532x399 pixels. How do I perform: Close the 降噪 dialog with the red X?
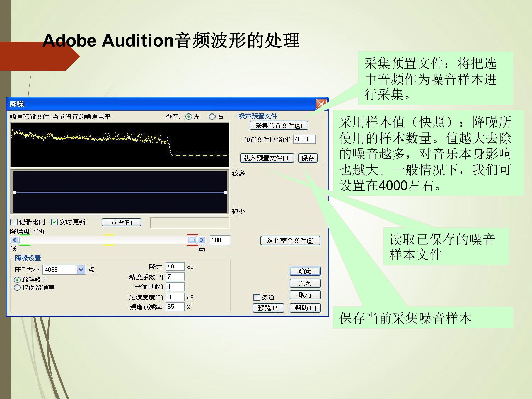pos(321,104)
